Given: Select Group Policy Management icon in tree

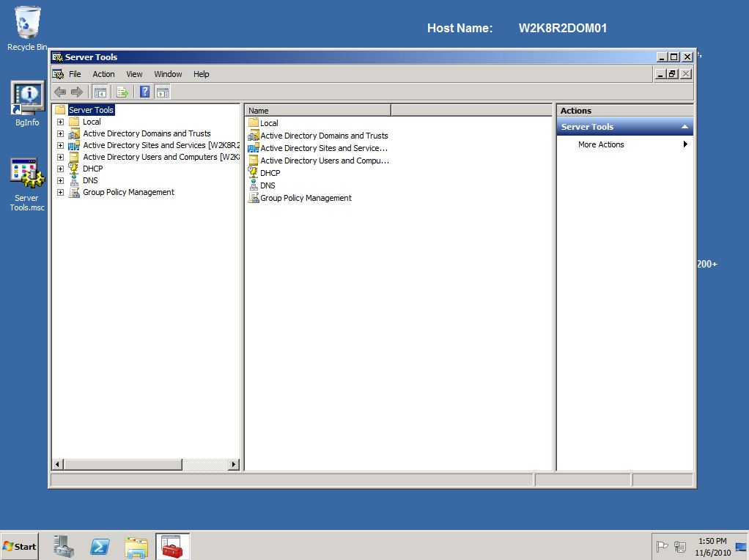Looking at the screenshot, I should (74, 192).
